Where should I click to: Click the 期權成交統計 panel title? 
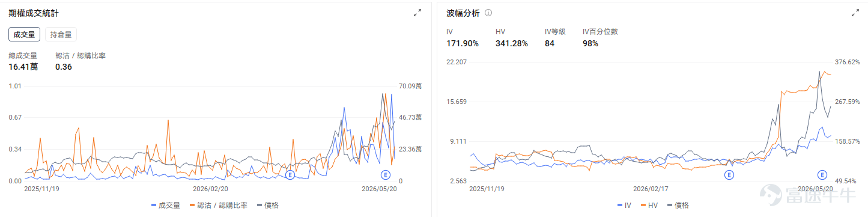point(34,13)
